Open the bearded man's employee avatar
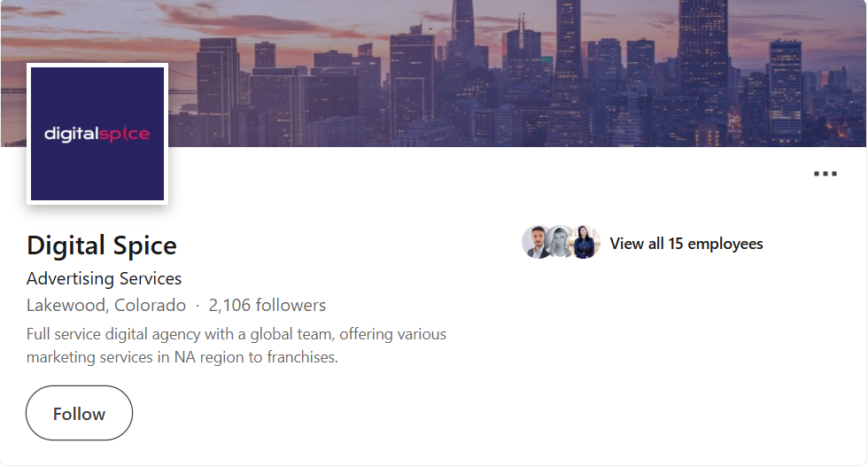 pos(538,243)
